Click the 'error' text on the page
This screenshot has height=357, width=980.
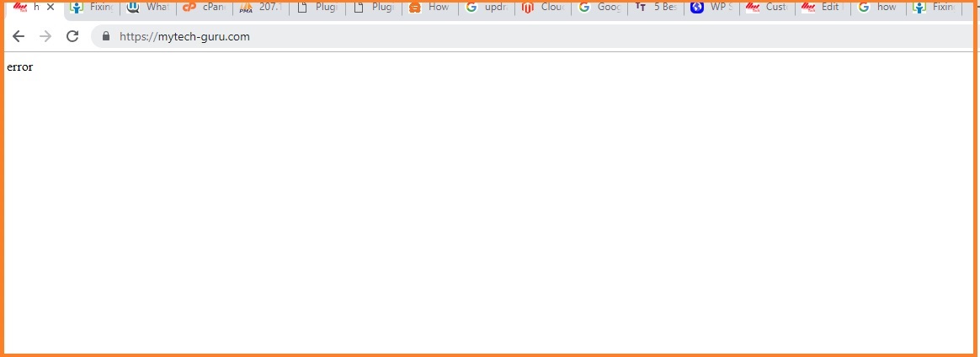coord(19,67)
